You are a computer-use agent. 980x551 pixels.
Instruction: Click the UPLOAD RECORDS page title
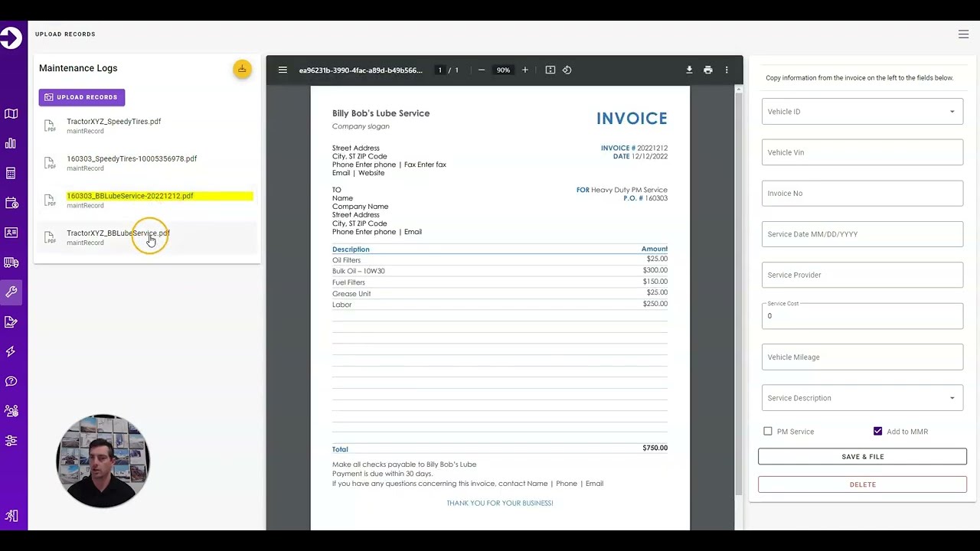click(65, 34)
